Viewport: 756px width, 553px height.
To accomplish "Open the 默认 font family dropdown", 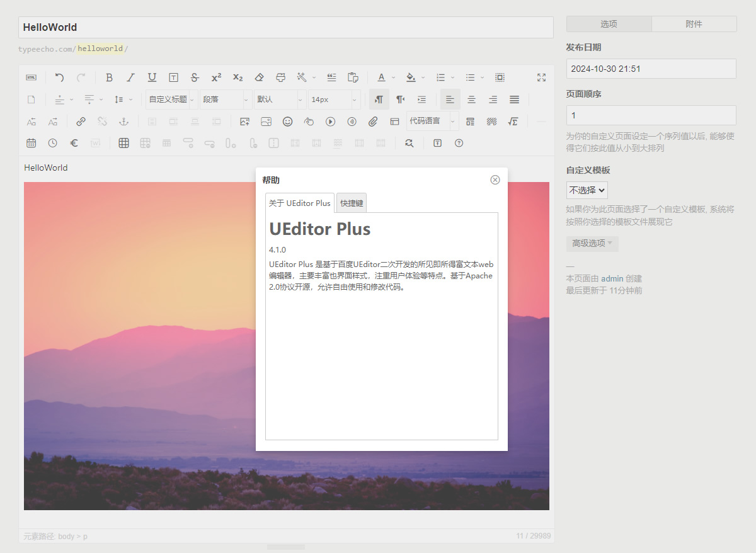I will coord(280,100).
